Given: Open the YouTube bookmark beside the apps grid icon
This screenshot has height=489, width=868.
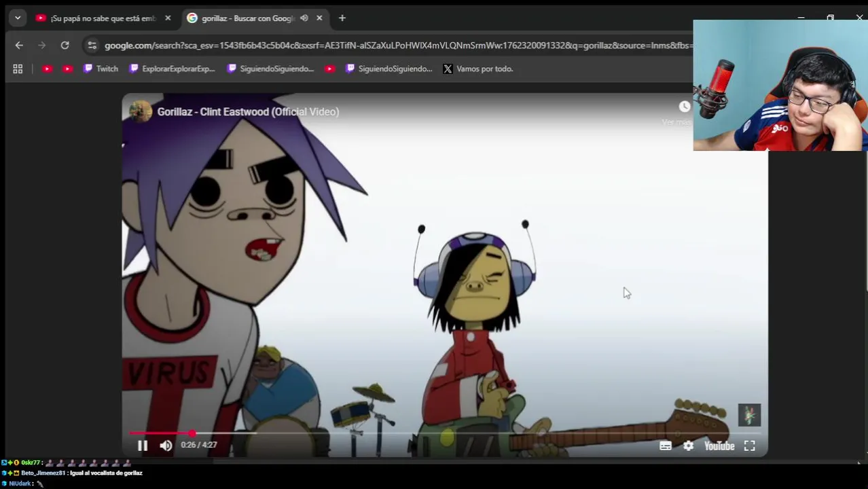Looking at the screenshot, I should (47, 69).
